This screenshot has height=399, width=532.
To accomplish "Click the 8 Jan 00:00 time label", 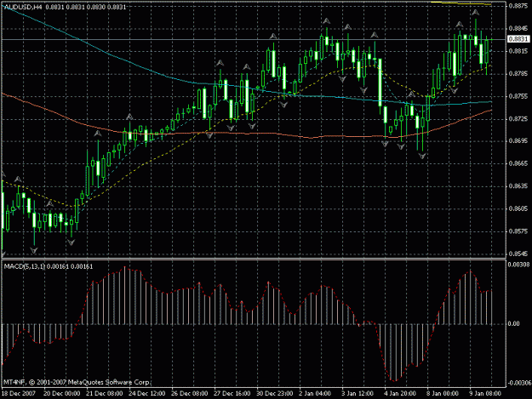I will pos(443,394).
